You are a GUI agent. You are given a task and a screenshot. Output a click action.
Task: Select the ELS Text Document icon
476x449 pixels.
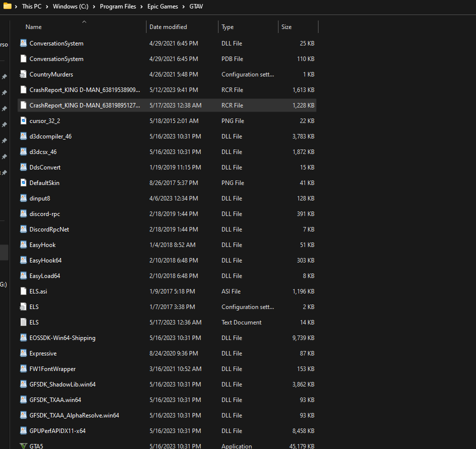coord(23,322)
